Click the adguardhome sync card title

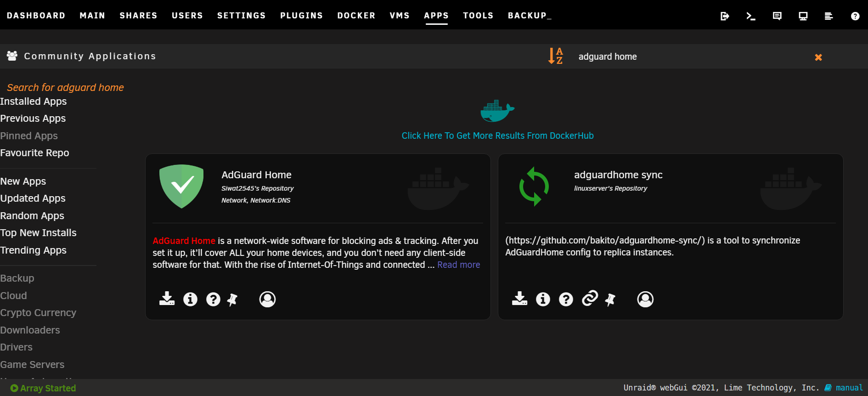(618, 175)
